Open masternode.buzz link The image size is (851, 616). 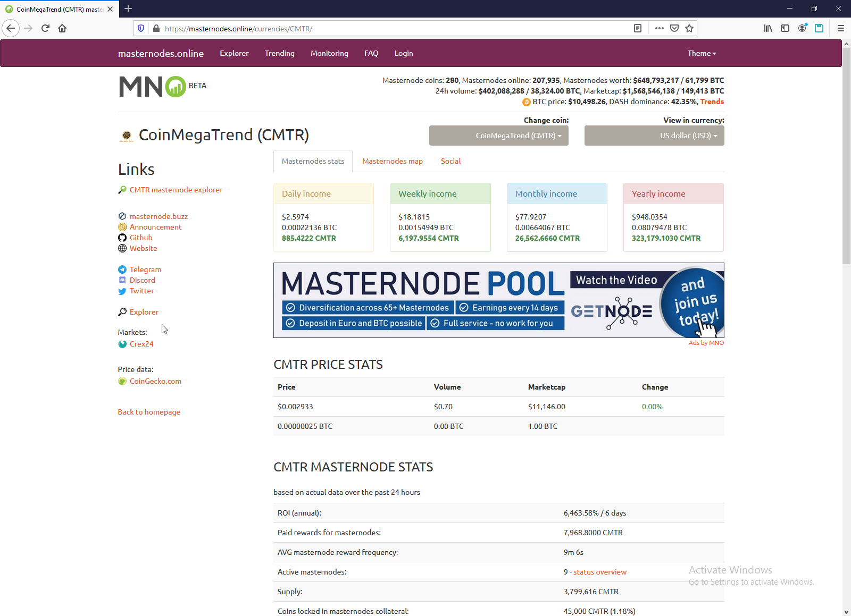[x=158, y=216]
